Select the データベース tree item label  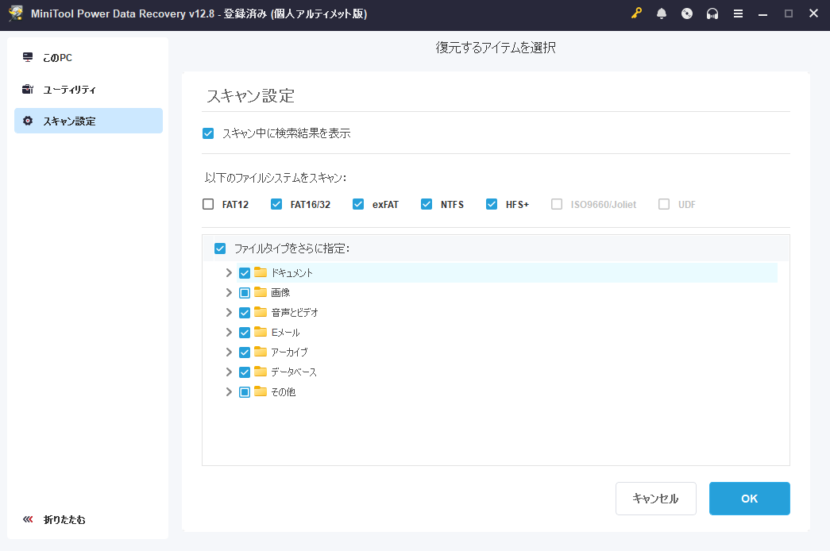(292, 372)
